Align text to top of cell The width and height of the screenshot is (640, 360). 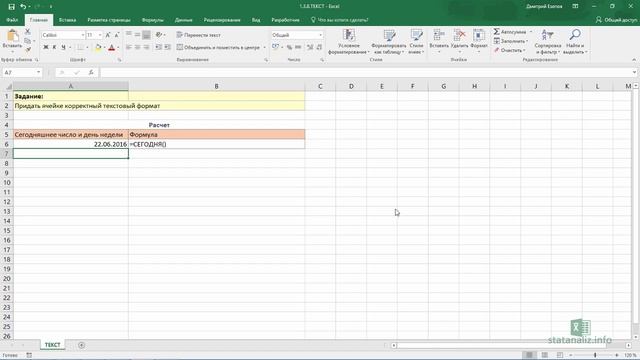click(x=129, y=35)
